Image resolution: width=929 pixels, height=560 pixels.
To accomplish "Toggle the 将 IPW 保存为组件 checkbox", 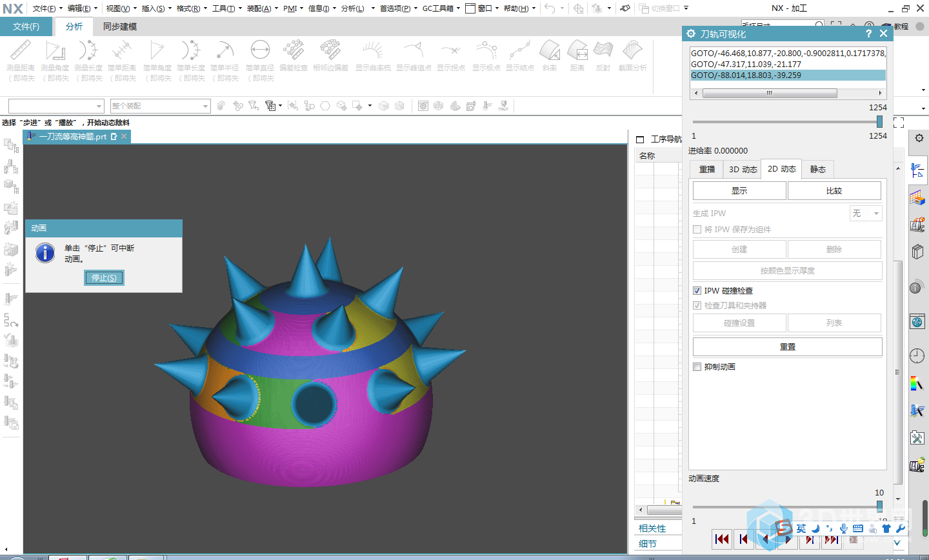I will click(x=697, y=230).
